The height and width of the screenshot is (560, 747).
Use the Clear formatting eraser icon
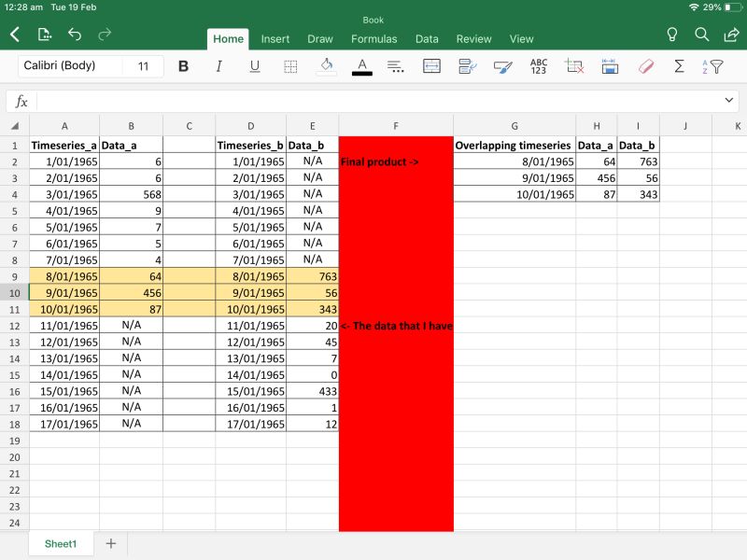645,65
